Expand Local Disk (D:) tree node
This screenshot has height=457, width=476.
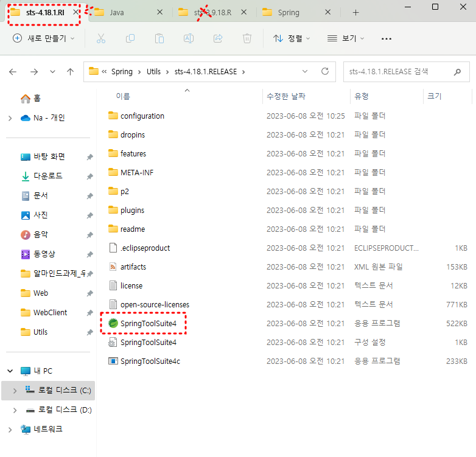tap(15, 410)
